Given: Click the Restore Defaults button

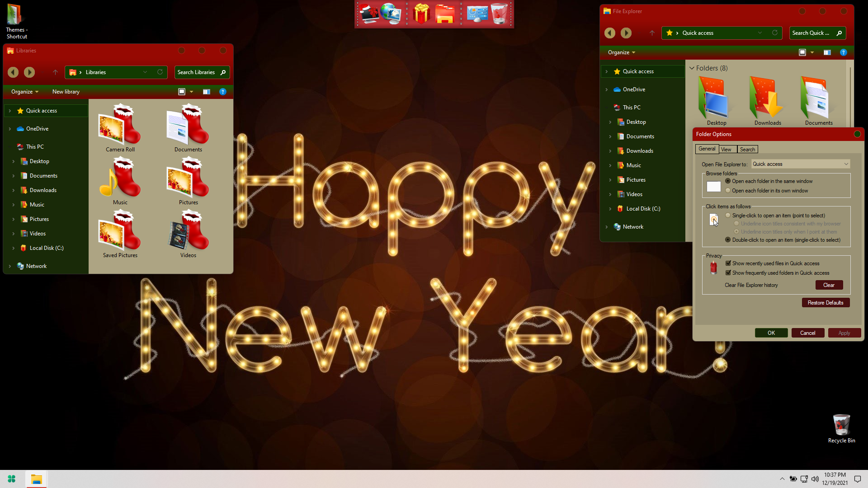Looking at the screenshot, I should tap(825, 303).
